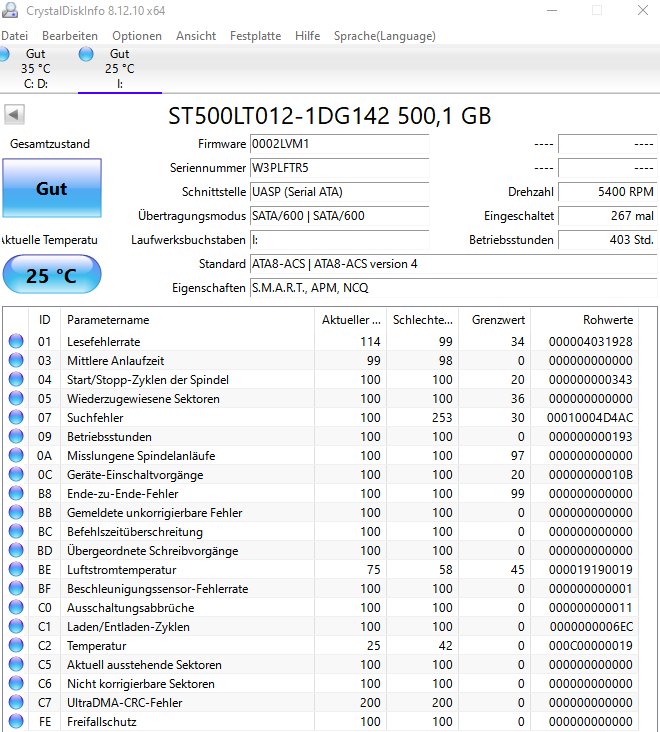Select the I: disk tab at 25 °C
This screenshot has width=660, height=732.
[x=120, y=69]
